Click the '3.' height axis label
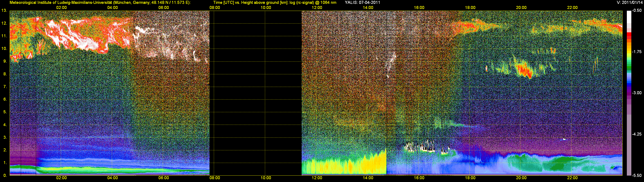Viewport: 644px width, 182px height. [x=5, y=137]
